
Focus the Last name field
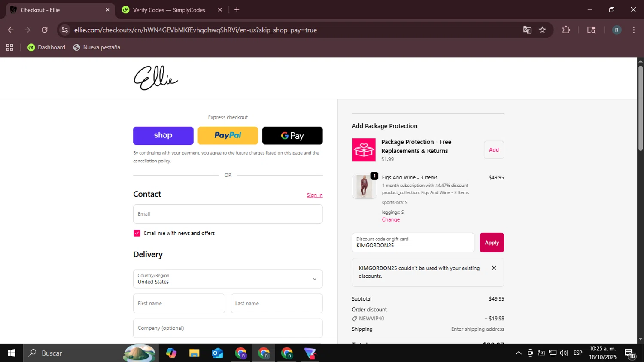point(276,304)
